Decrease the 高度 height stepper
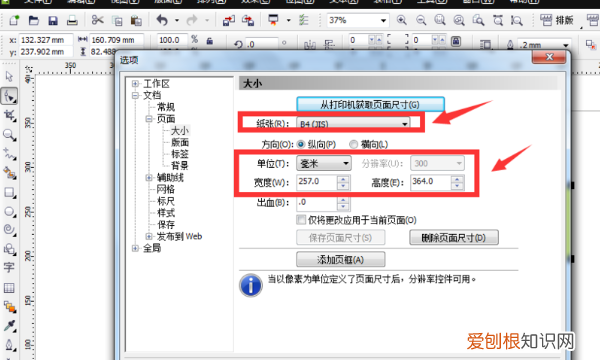The width and height of the screenshot is (600, 360). click(x=457, y=186)
